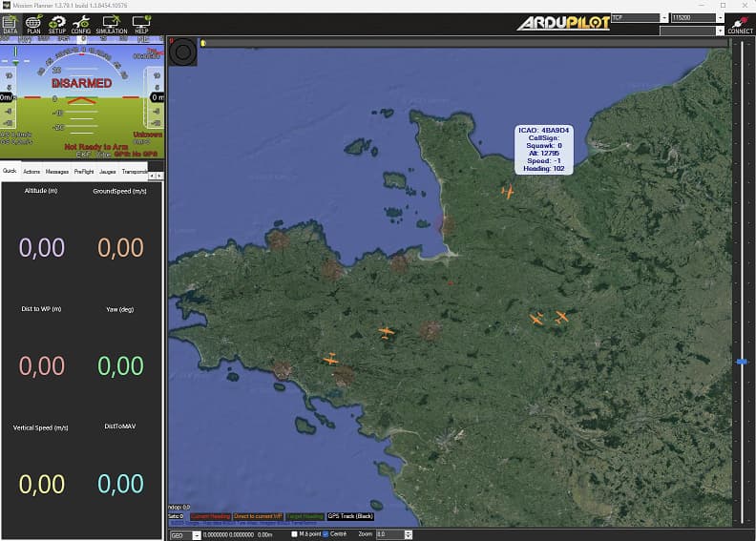
Task: Switch to the Actions tab
Action: point(31,172)
